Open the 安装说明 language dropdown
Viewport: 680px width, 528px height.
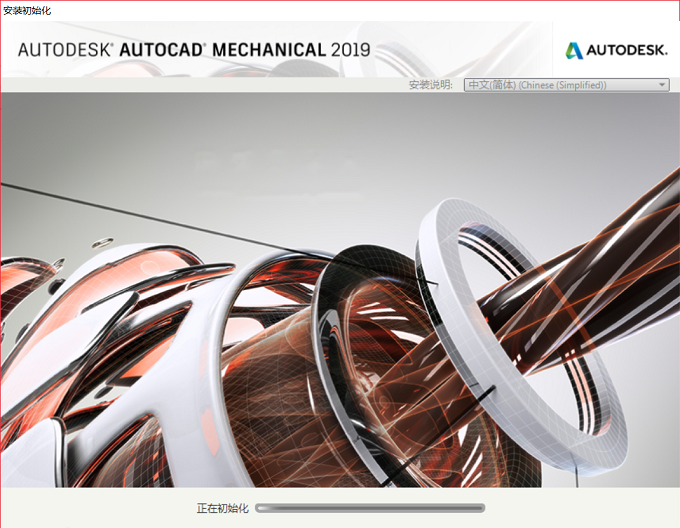566,85
